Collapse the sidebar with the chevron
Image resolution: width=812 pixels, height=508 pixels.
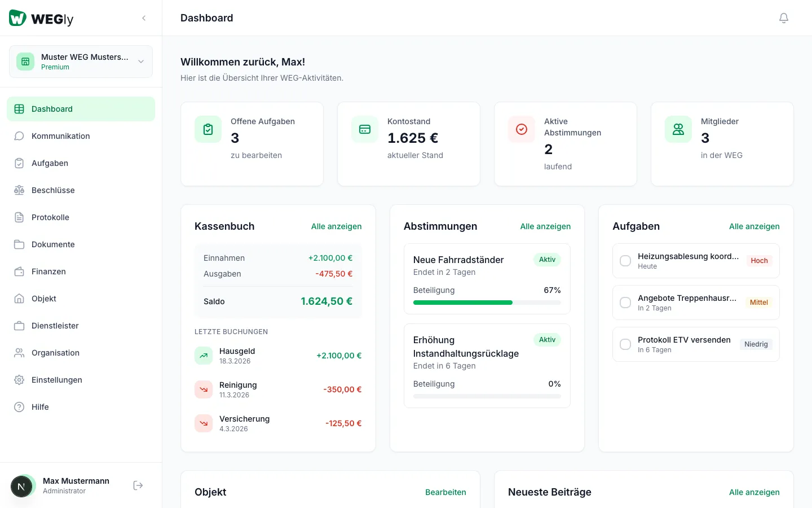point(144,18)
